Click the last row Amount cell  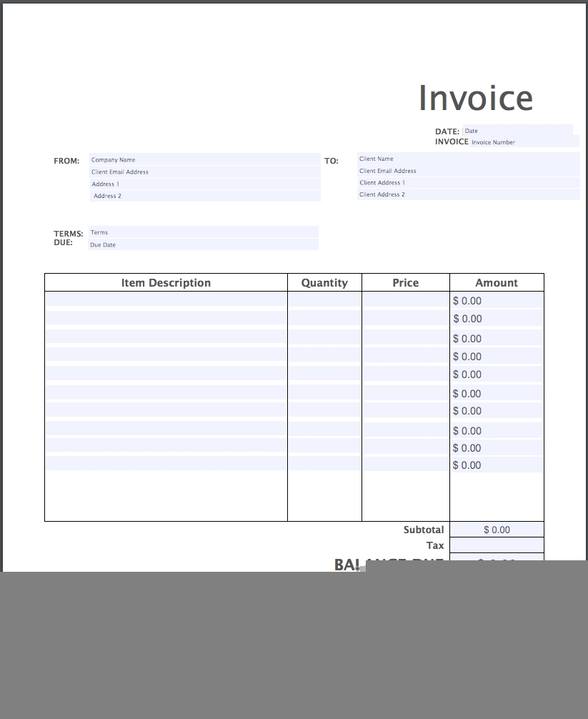497,465
